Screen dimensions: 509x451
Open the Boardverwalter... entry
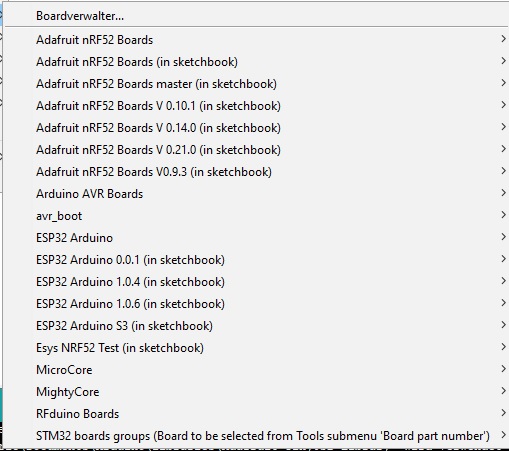256,16
